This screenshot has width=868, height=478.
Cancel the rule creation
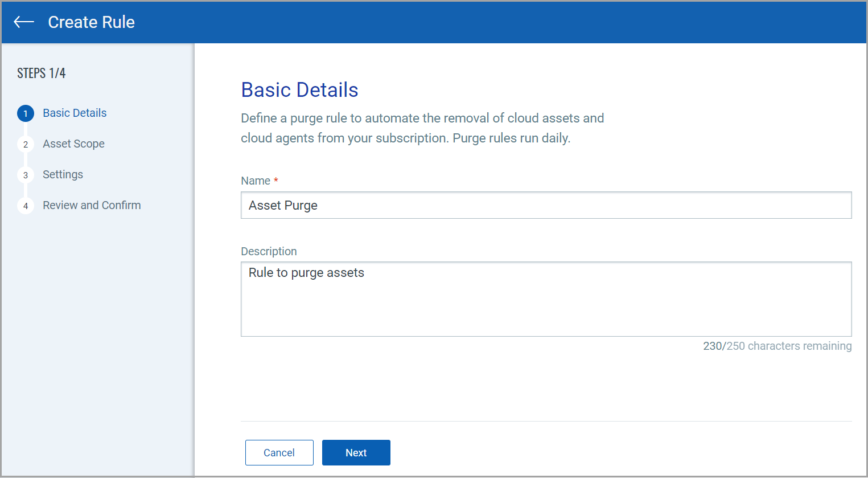click(279, 452)
